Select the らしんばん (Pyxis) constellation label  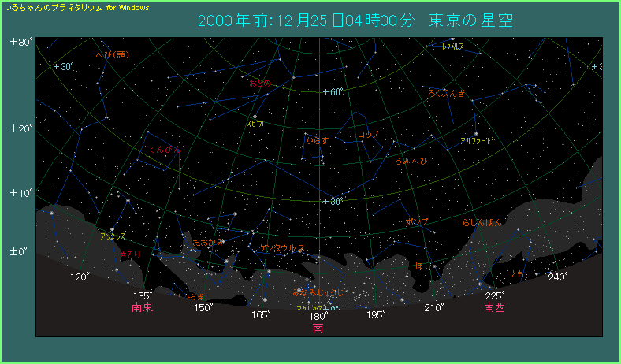coord(482,222)
